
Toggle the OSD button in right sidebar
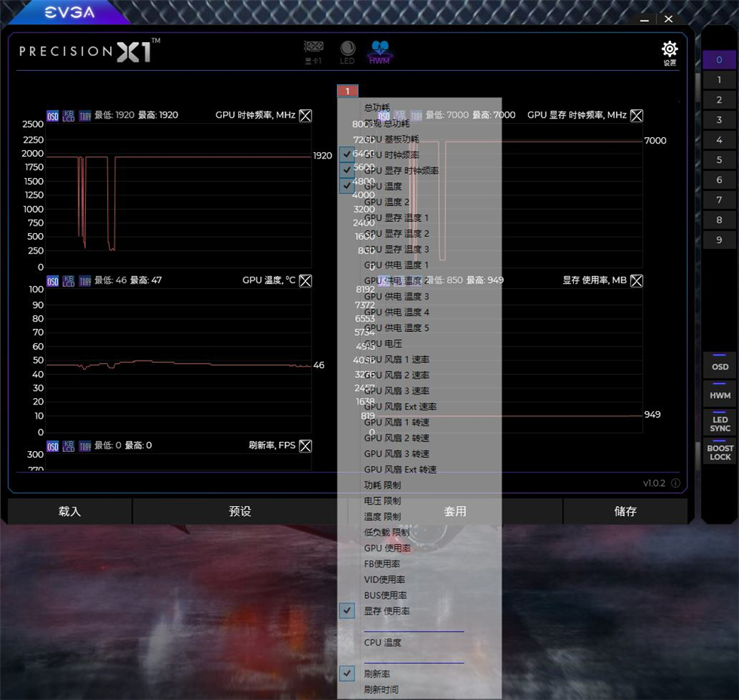pyautogui.click(x=719, y=366)
